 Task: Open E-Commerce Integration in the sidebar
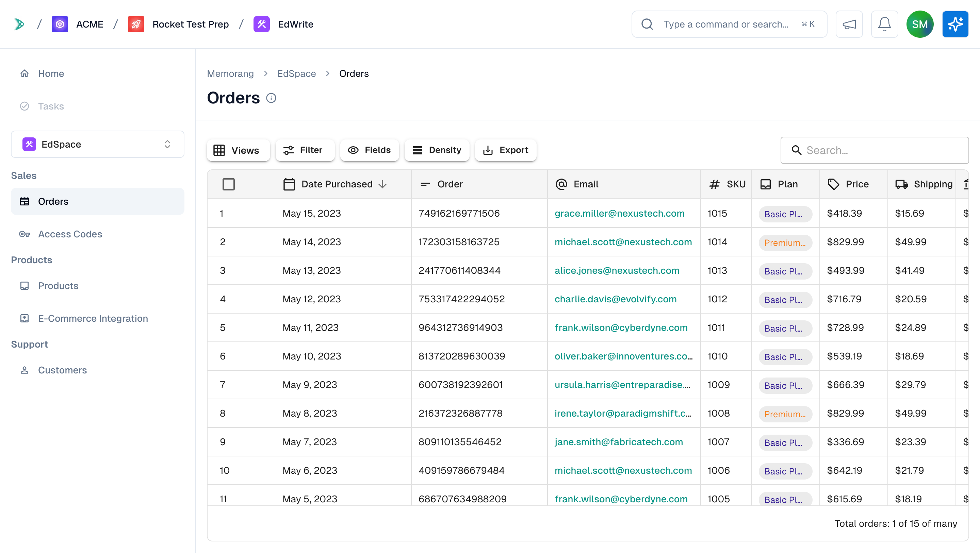pos(98,318)
